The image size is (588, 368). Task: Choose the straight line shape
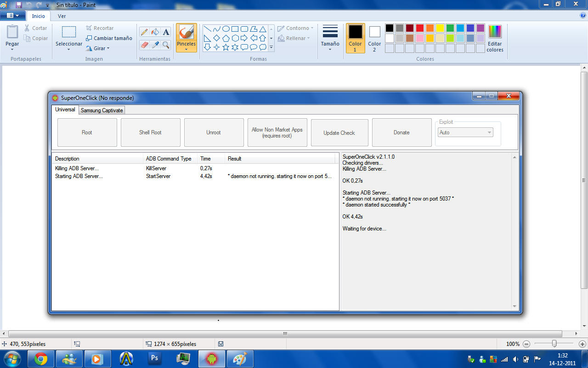click(x=207, y=29)
